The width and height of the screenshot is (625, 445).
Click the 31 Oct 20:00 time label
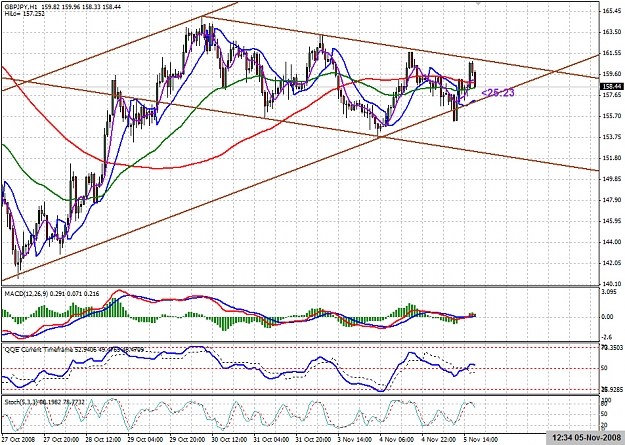tap(314, 439)
